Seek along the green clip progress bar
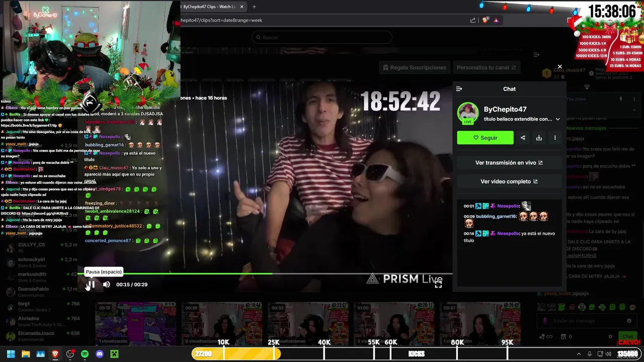The width and height of the screenshot is (644, 362). (265, 274)
